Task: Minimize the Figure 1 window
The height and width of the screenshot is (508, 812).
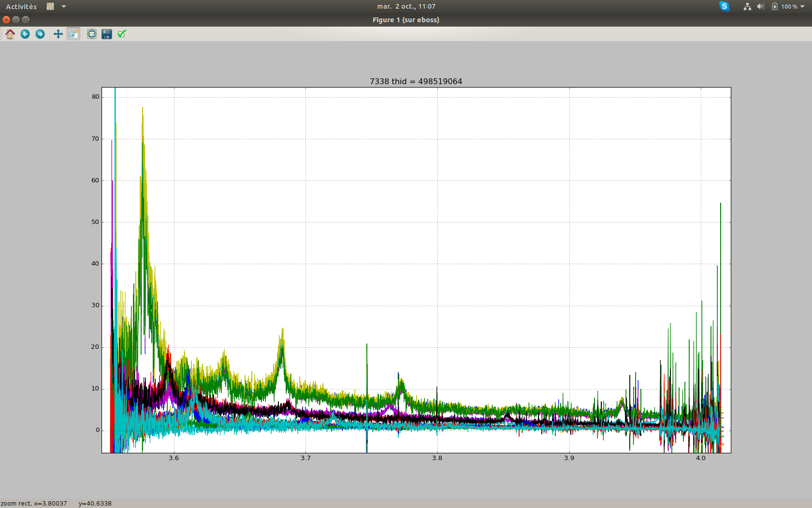Action: 15,20
